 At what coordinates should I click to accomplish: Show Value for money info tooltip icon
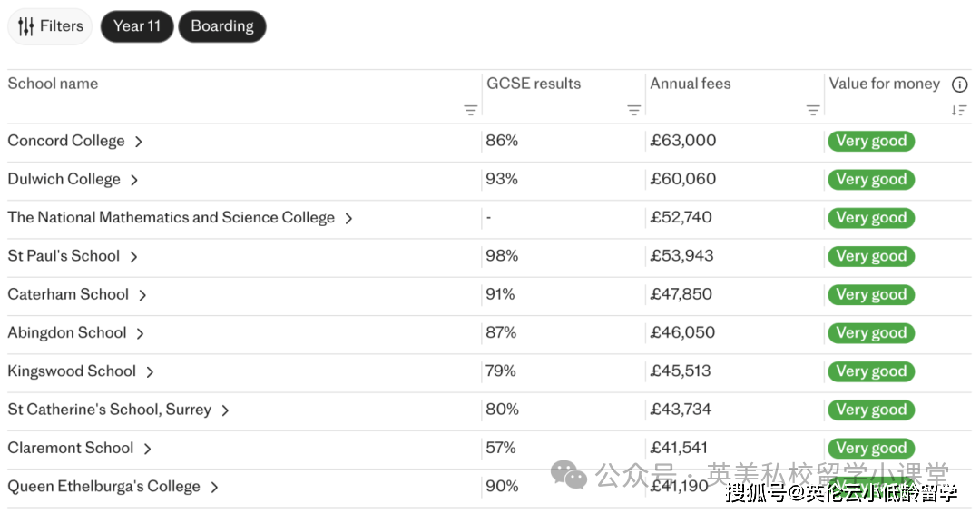click(959, 84)
